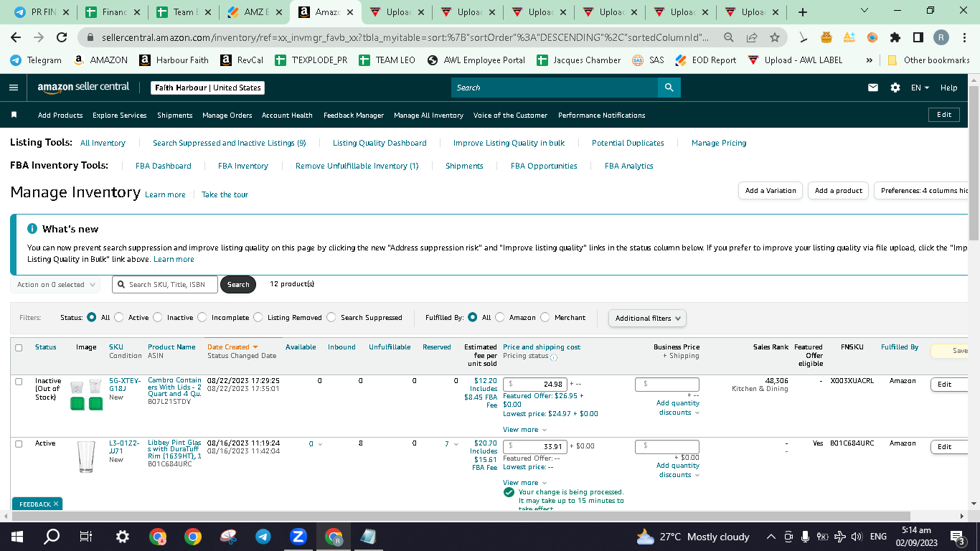Expand the Additional filters dropdown
The height and width of the screenshot is (551, 980).
[647, 318]
